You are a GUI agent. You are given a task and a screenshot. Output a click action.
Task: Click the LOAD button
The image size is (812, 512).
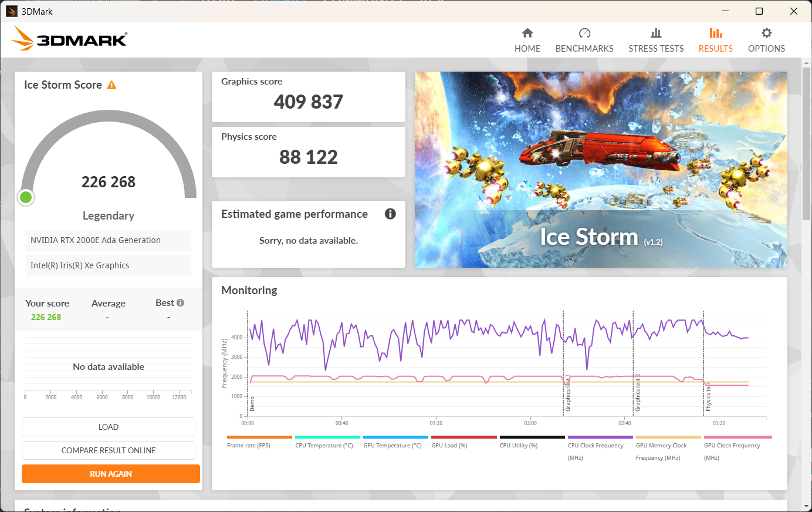click(109, 427)
